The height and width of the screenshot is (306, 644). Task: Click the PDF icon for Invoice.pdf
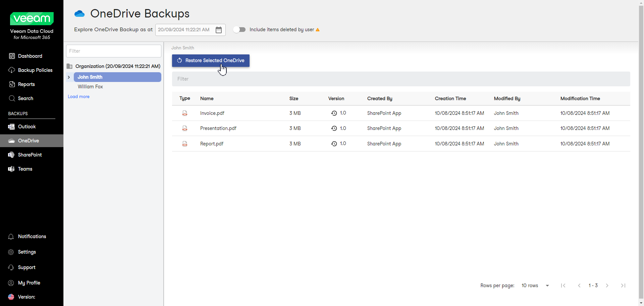tap(185, 113)
